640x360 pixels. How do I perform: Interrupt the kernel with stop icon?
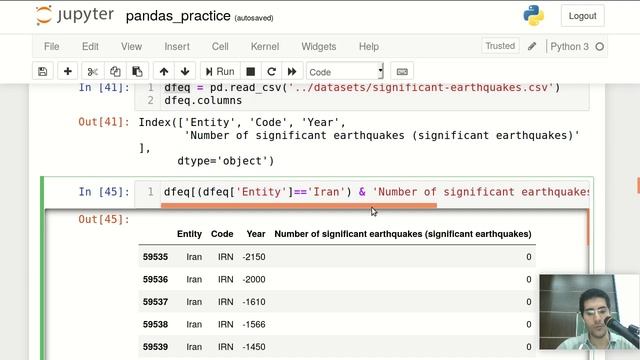point(251,72)
